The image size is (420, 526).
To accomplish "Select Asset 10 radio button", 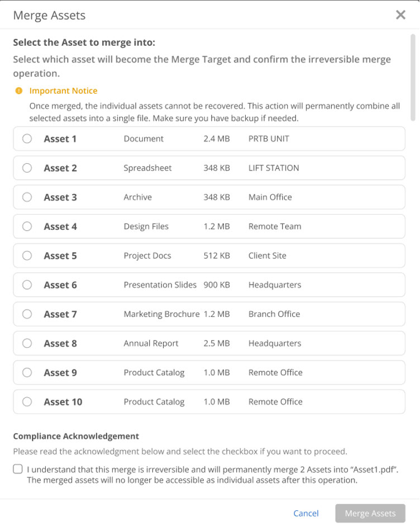I will (27, 401).
